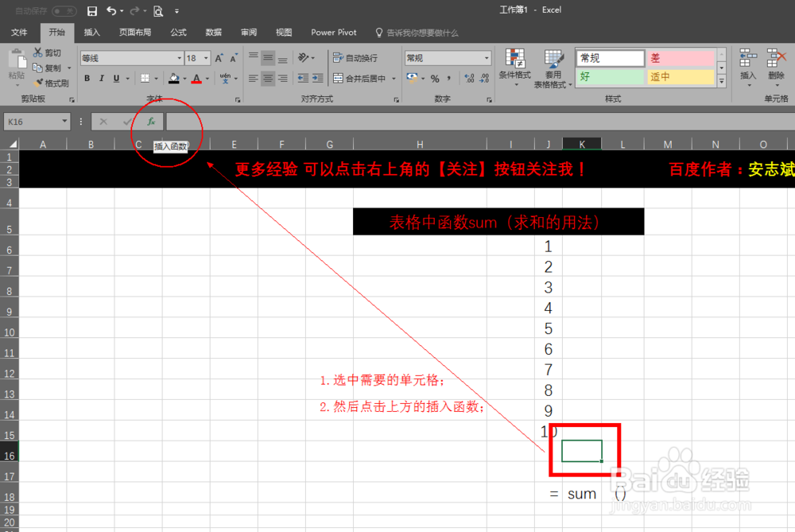Undo the last action
The height and width of the screenshot is (532, 795).
click(111, 10)
